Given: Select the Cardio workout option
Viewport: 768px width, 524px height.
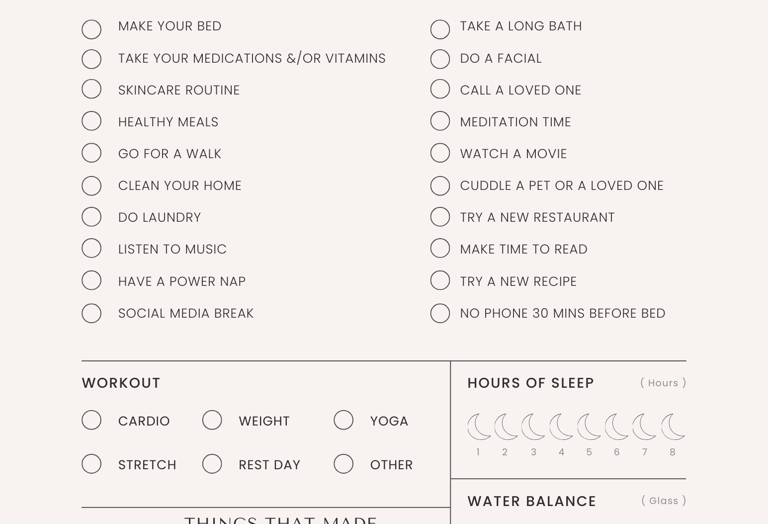Looking at the screenshot, I should [92, 420].
